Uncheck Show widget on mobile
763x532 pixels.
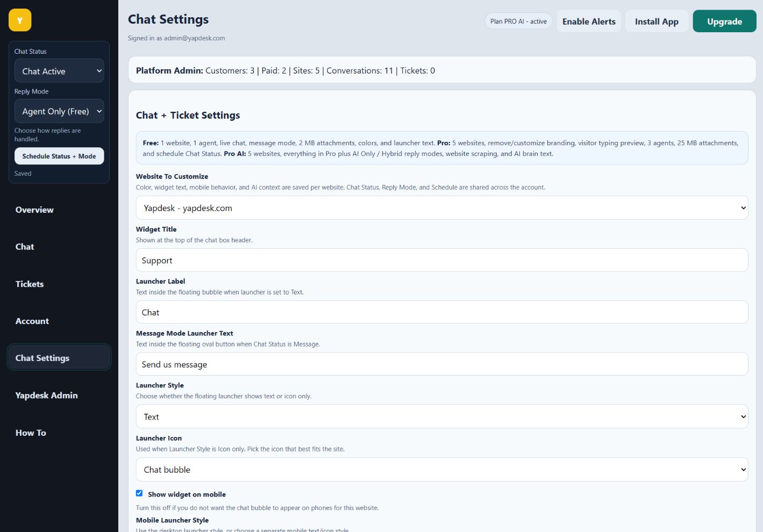(139, 493)
